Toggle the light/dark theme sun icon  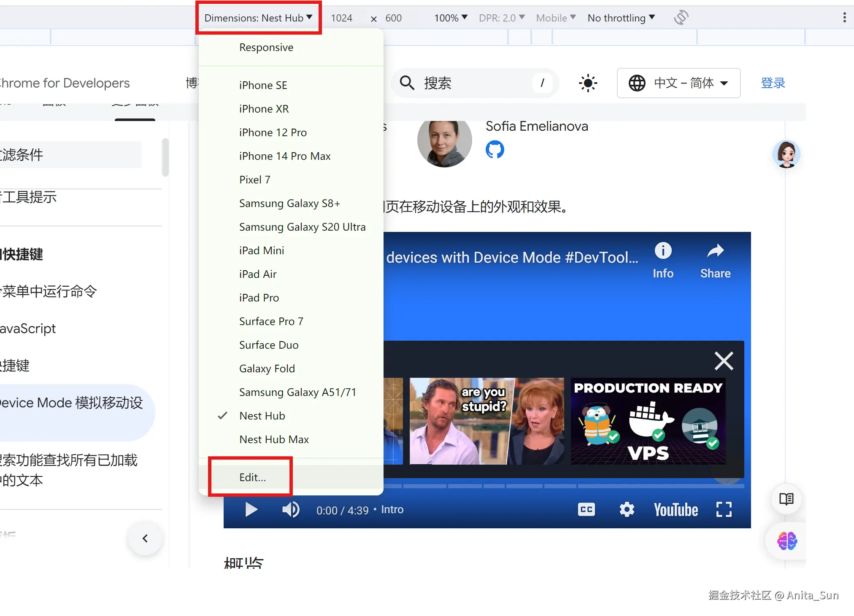588,83
